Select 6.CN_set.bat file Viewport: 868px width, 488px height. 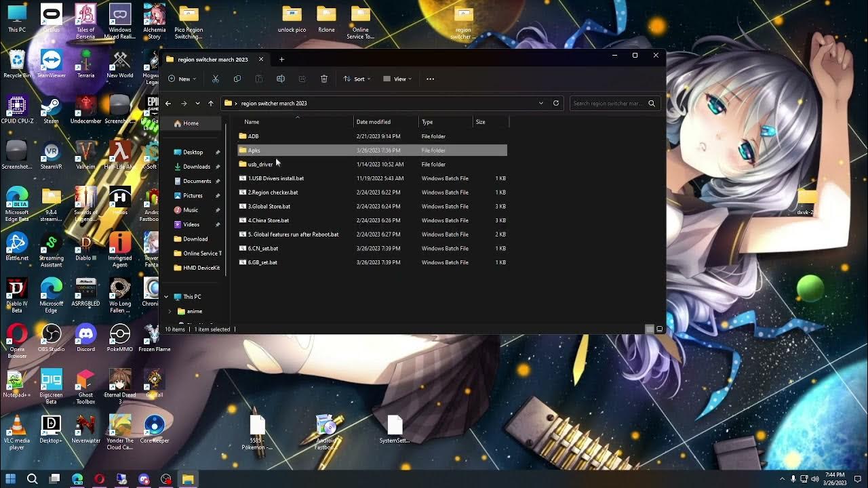point(372,248)
